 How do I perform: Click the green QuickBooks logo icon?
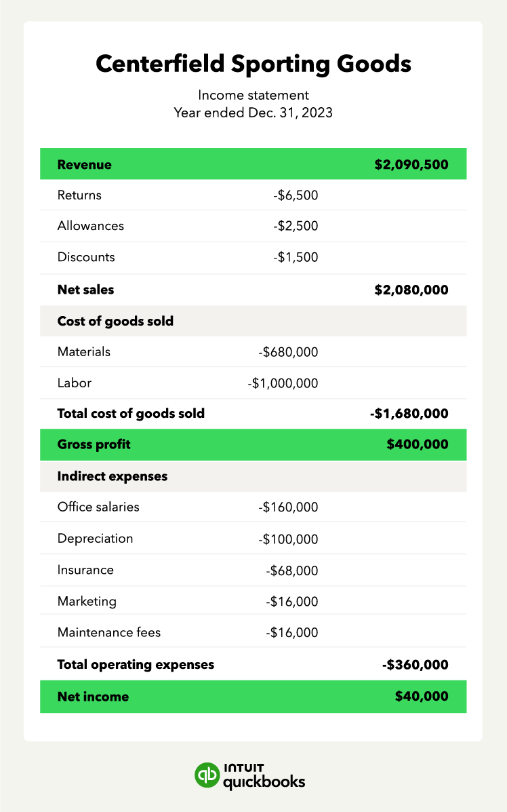pyautogui.click(x=207, y=775)
